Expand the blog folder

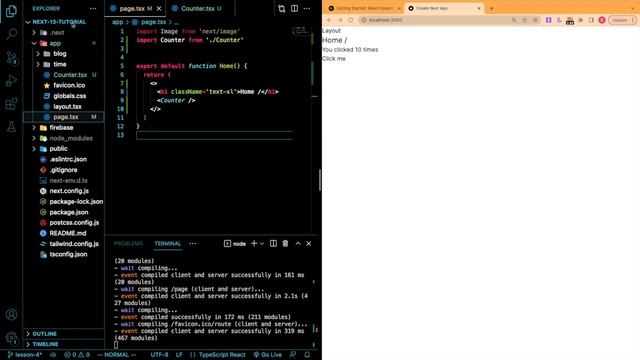click(38, 53)
